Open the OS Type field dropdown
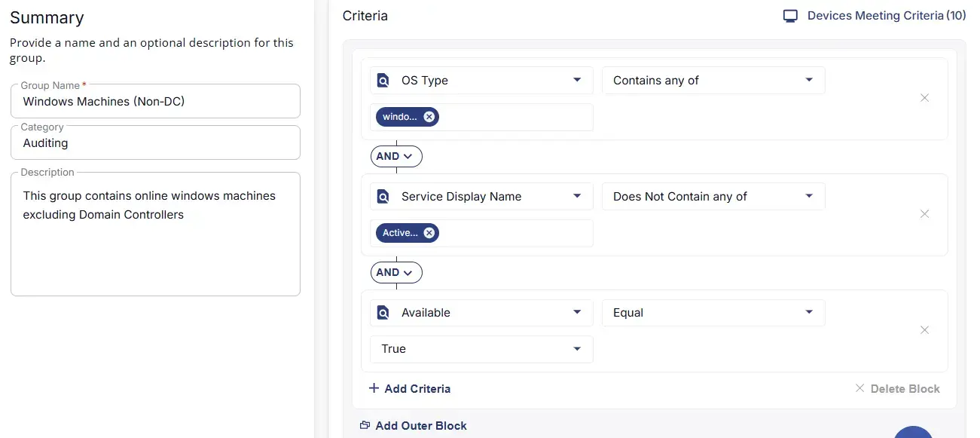Viewport: 980px width, 438px height. pyautogui.click(x=576, y=81)
